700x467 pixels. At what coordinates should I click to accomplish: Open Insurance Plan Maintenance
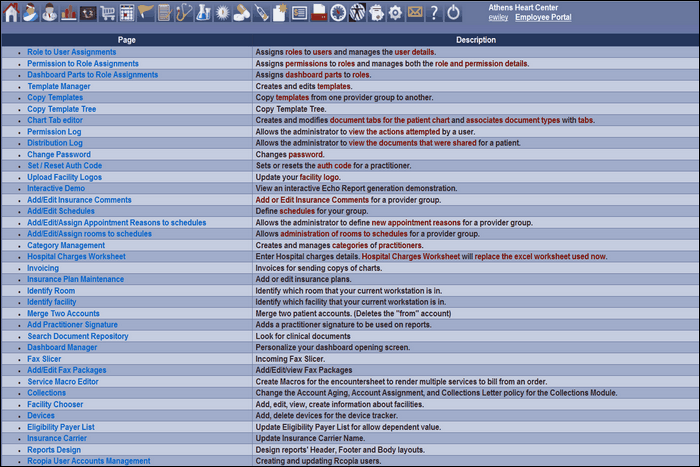[x=75, y=279]
